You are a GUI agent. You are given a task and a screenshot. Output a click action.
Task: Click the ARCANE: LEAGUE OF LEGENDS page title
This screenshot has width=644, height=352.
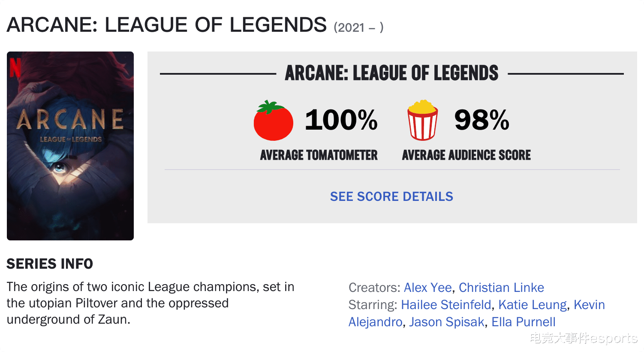tap(167, 25)
